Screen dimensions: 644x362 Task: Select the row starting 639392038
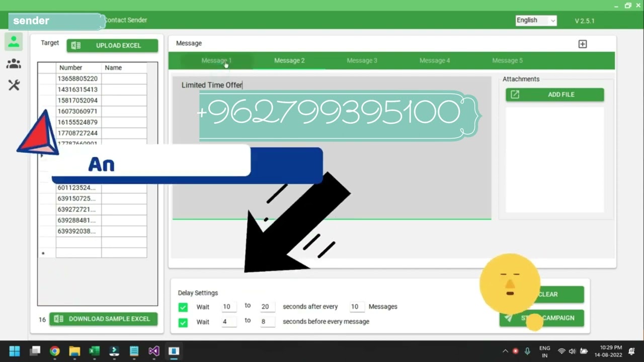(78, 231)
